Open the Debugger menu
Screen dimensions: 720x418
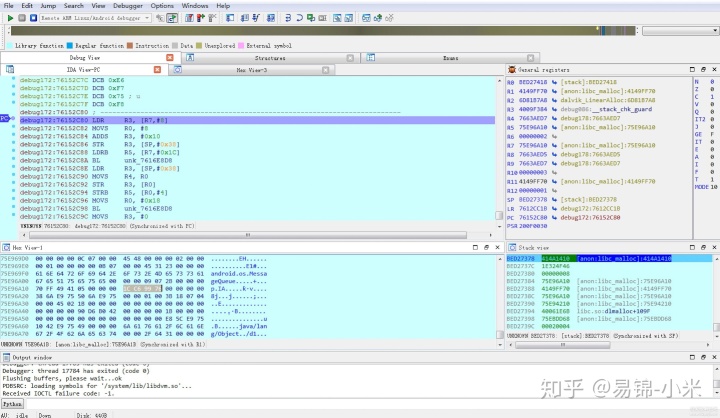point(128,6)
